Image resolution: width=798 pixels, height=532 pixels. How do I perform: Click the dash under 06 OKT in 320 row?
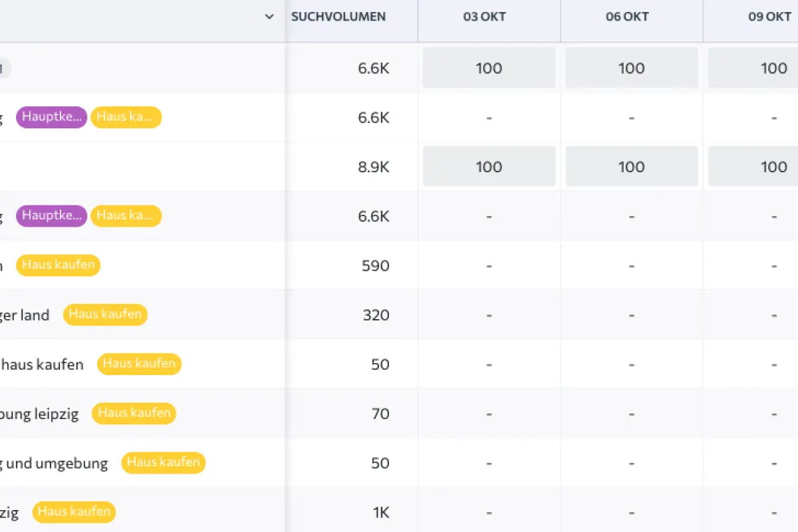click(x=632, y=315)
